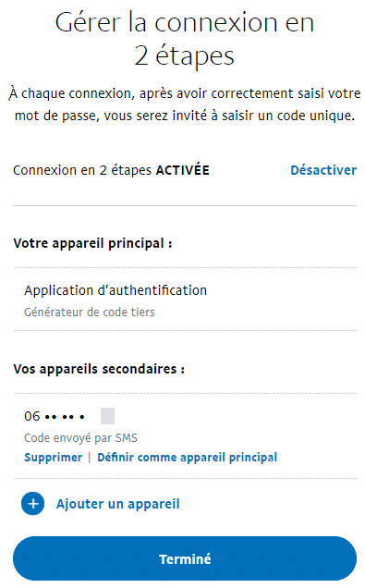Viewport: 365px width, 588px height.
Task: Click the gray square beside the phone number
Action: [107, 416]
